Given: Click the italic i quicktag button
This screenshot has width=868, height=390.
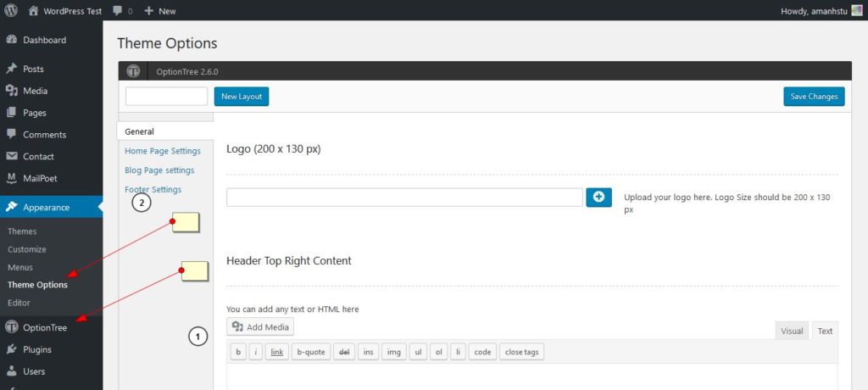Looking at the screenshot, I should pos(256,352).
